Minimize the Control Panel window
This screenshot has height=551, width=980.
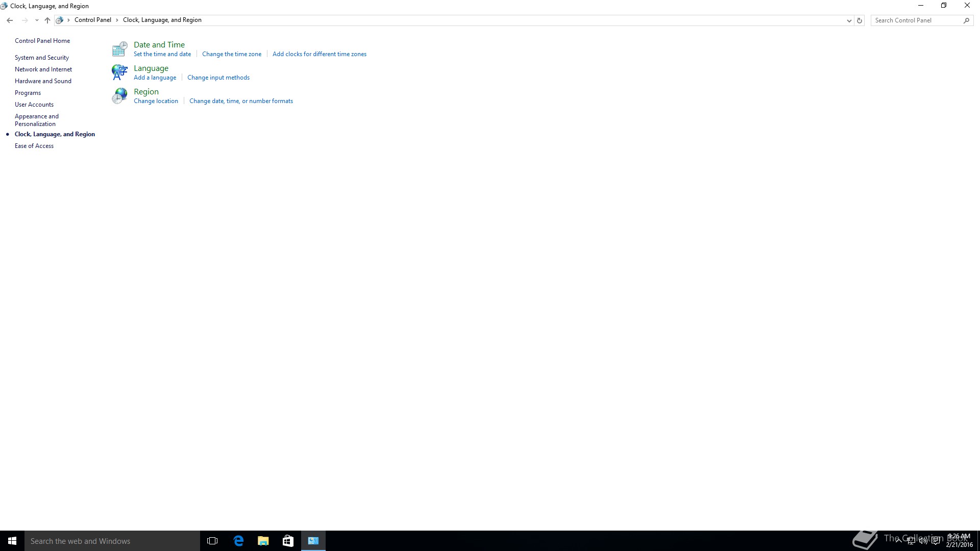point(921,6)
